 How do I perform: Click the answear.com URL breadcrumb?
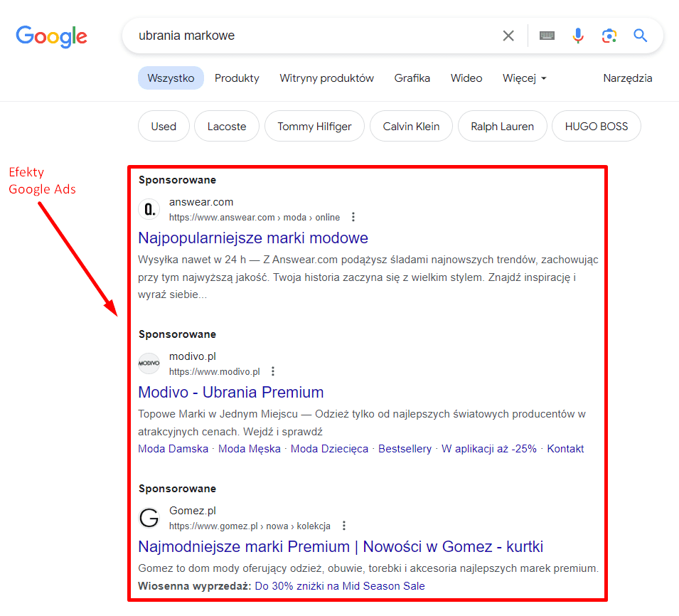point(255,217)
